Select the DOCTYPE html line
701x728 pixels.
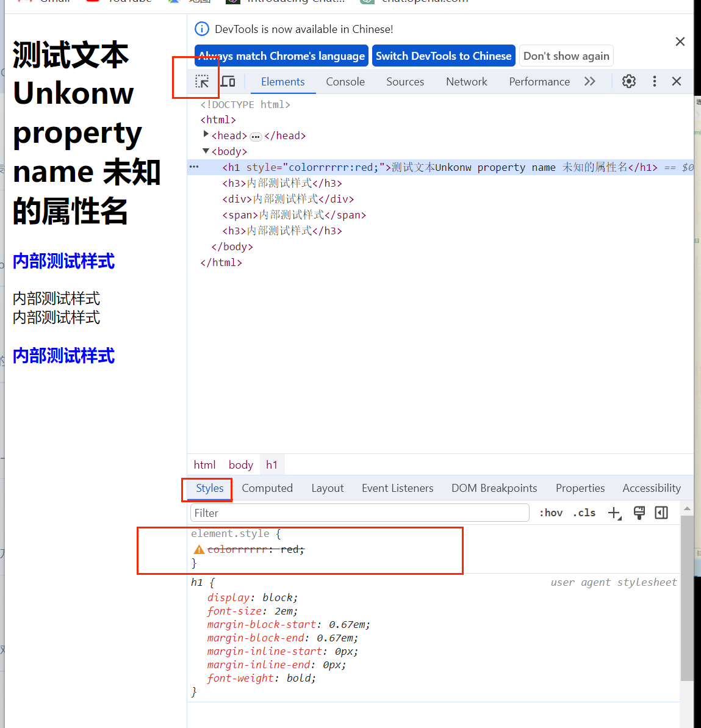[x=245, y=104]
